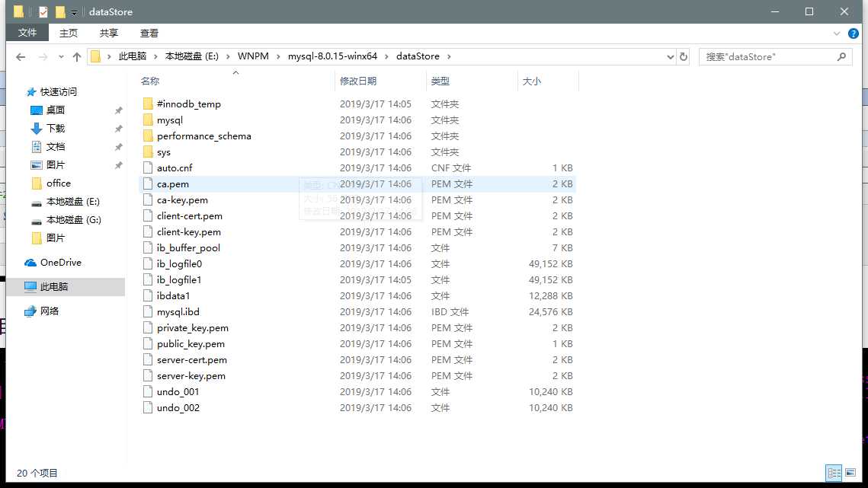
Task: Select This PC in navigation pane
Action: click(x=46, y=286)
